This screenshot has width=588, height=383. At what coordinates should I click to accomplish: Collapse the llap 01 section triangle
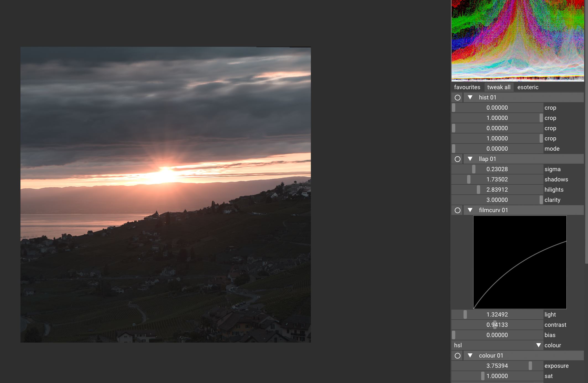(470, 159)
